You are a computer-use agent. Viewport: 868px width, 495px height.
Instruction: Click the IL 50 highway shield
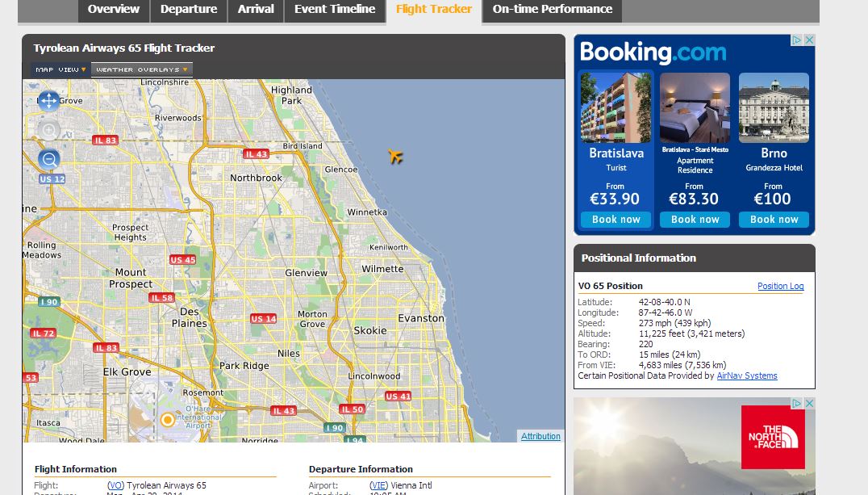click(352, 409)
